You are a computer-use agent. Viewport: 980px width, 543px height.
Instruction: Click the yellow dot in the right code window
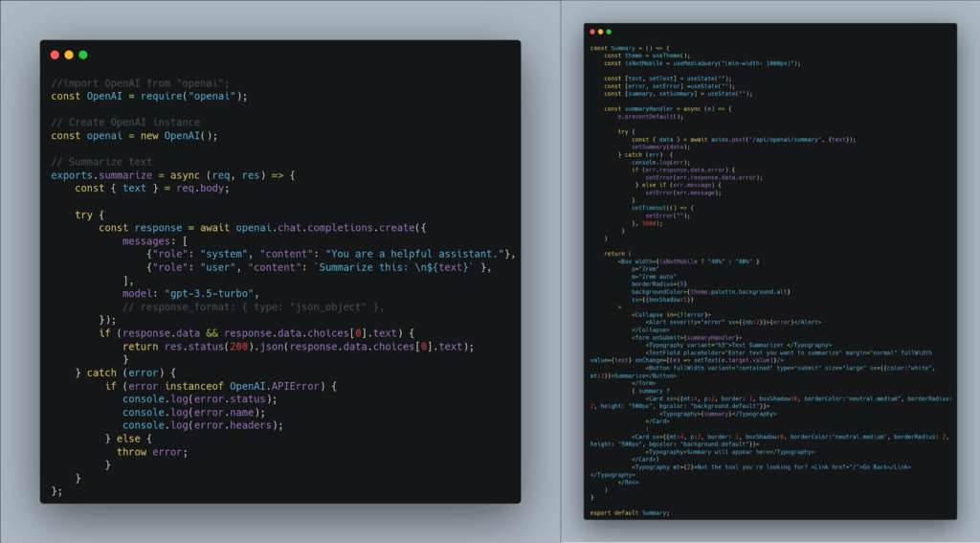tap(601, 32)
